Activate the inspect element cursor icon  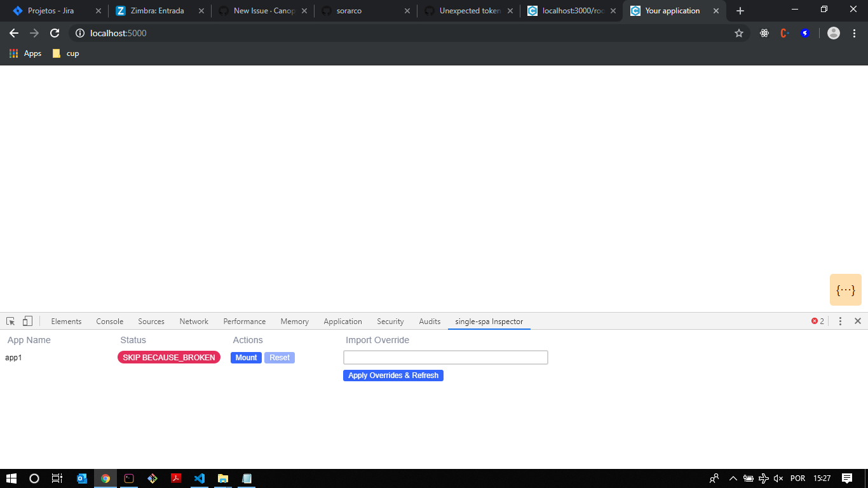click(x=10, y=321)
